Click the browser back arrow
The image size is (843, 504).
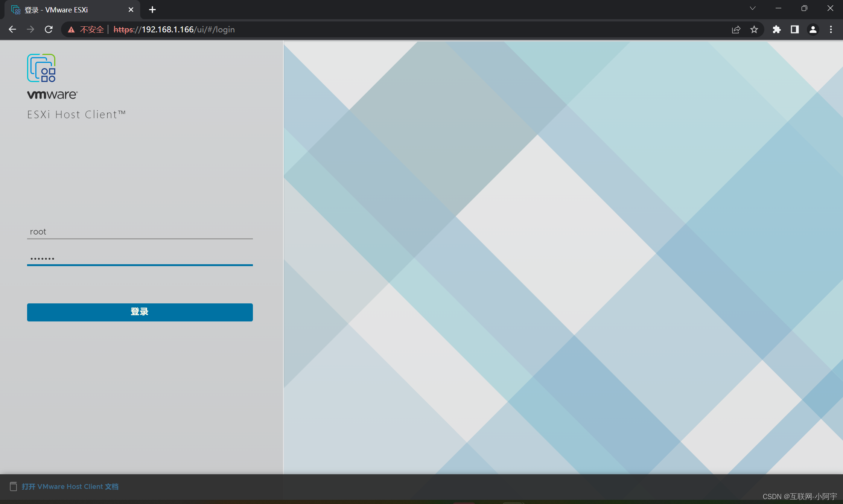12,29
